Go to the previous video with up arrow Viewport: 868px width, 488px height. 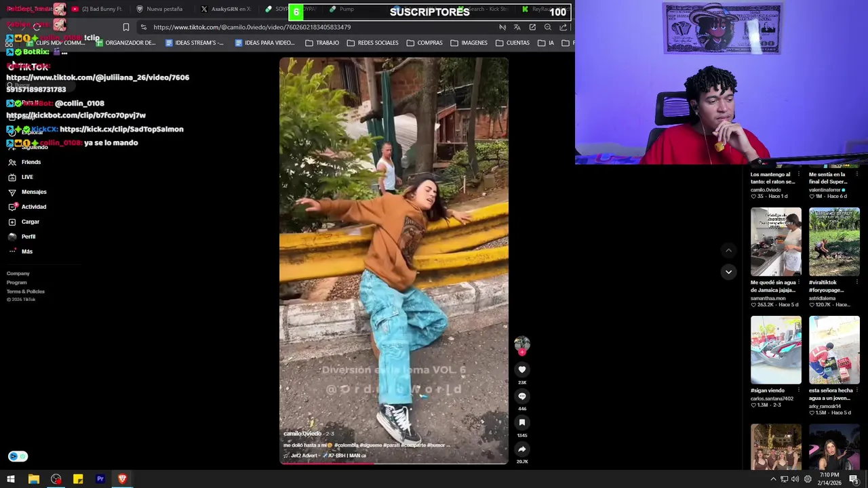pyautogui.click(x=728, y=250)
